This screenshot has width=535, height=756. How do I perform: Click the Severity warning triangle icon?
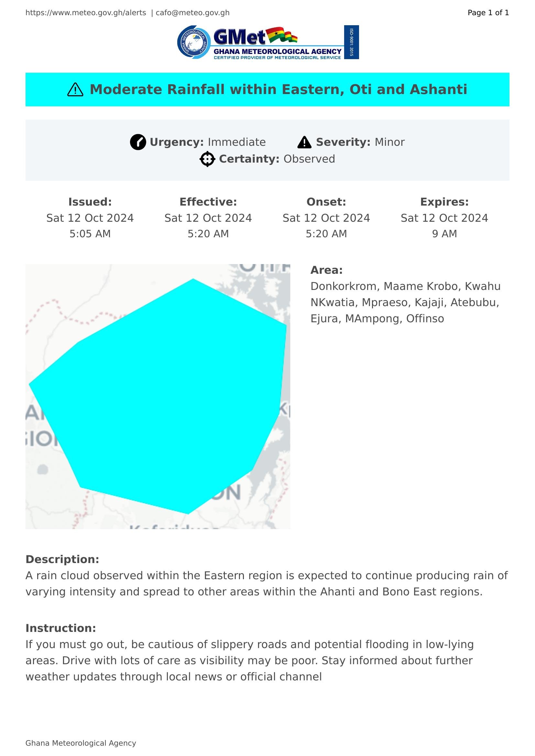pyautogui.click(x=304, y=142)
